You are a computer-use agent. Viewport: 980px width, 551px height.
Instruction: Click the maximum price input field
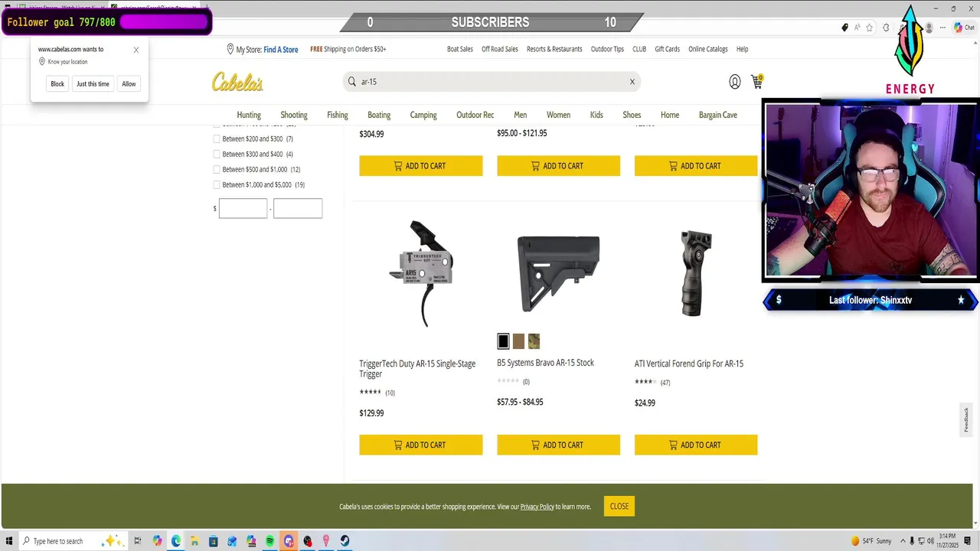pos(298,208)
